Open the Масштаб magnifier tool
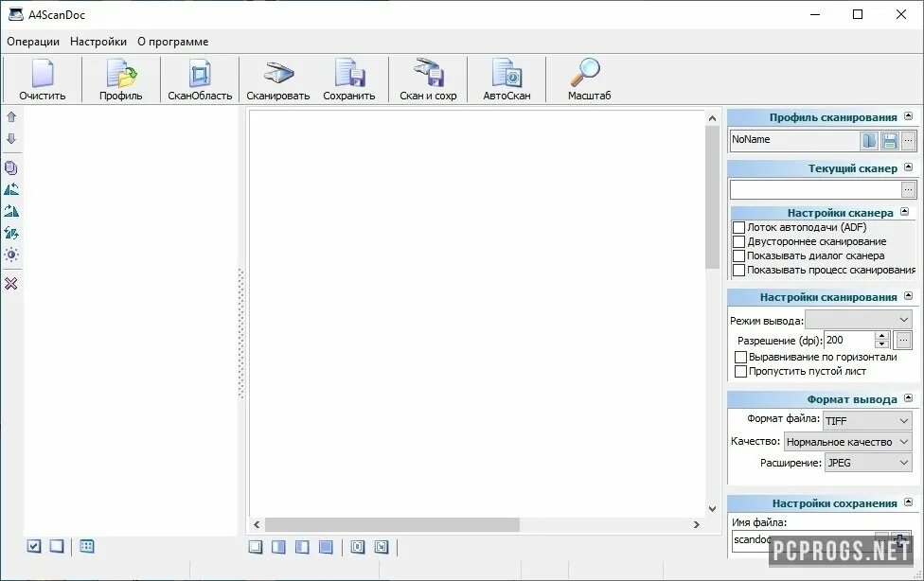This screenshot has height=581, width=924. coord(589,79)
